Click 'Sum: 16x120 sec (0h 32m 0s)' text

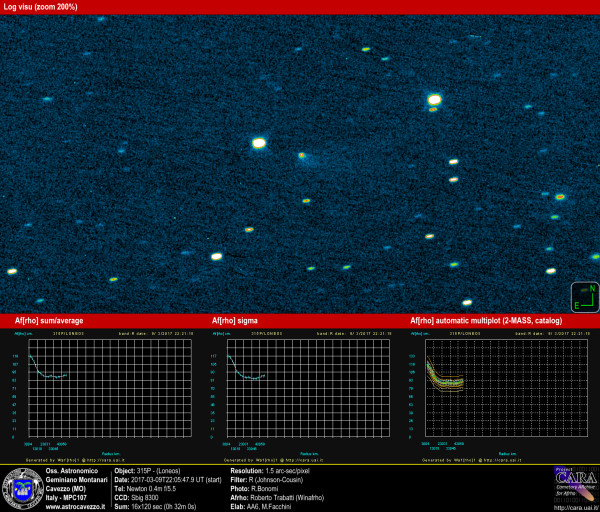[155, 507]
